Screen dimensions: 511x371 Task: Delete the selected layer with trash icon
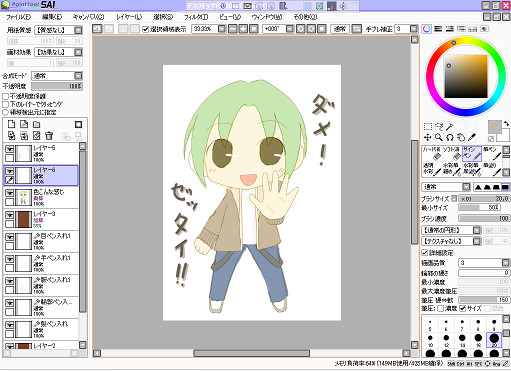click(x=49, y=136)
